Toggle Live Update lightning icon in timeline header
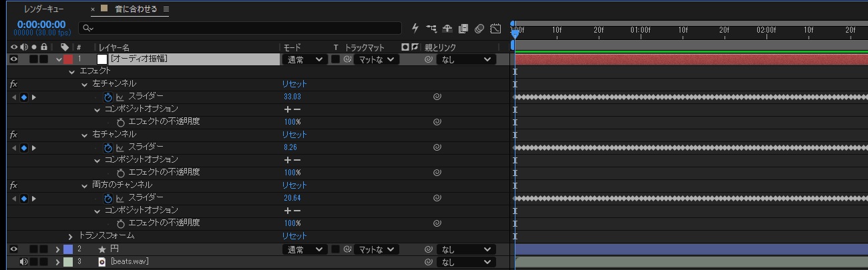868x270 pixels. tap(415, 28)
